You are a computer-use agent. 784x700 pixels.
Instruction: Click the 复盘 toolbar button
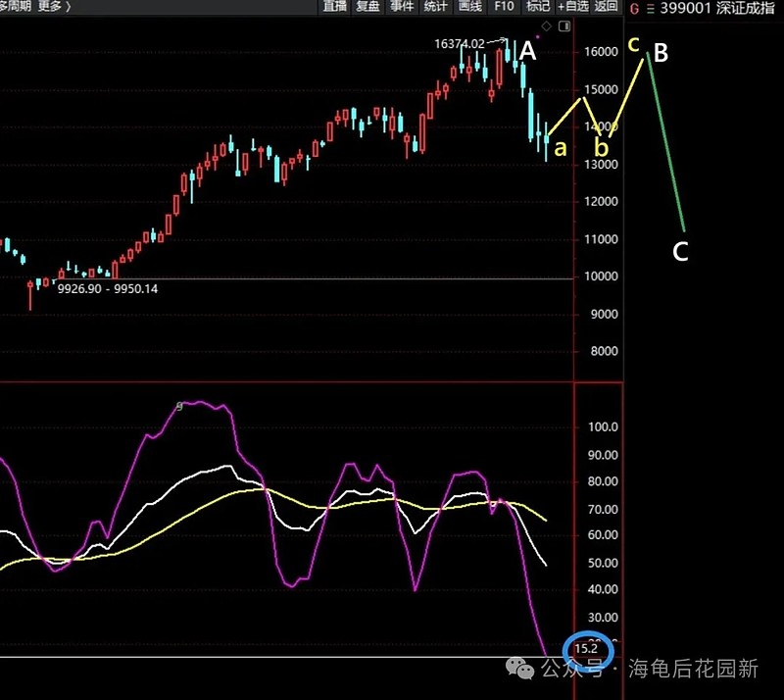(368, 7)
